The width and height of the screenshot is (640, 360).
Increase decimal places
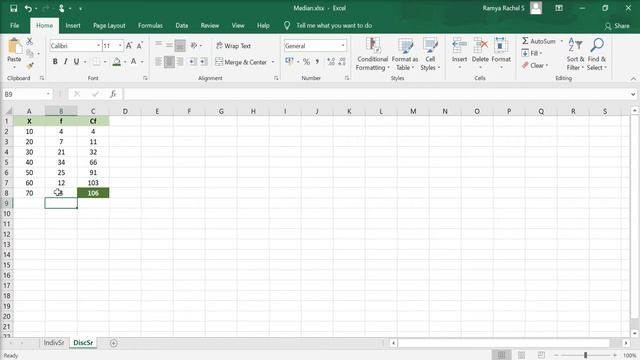tap(331, 62)
